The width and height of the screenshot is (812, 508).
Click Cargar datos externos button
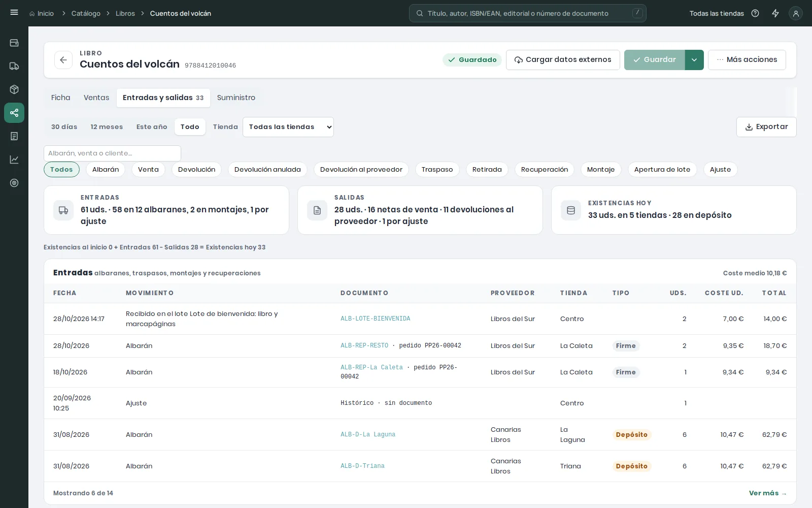tap(563, 60)
